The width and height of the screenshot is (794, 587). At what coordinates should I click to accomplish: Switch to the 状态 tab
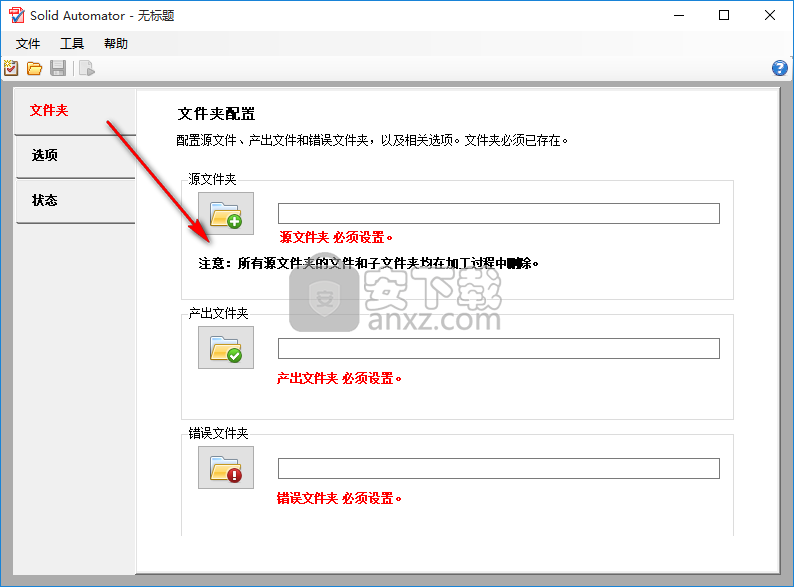(75, 201)
